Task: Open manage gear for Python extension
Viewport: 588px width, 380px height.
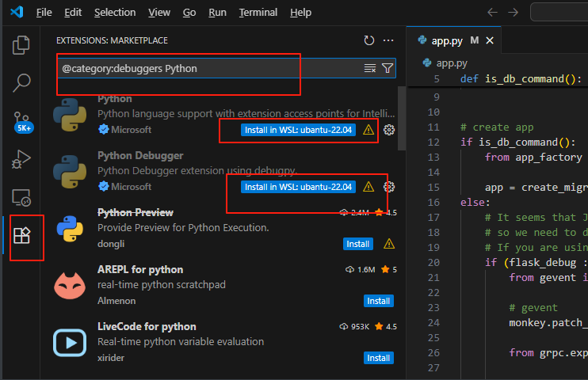Action: 389,130
